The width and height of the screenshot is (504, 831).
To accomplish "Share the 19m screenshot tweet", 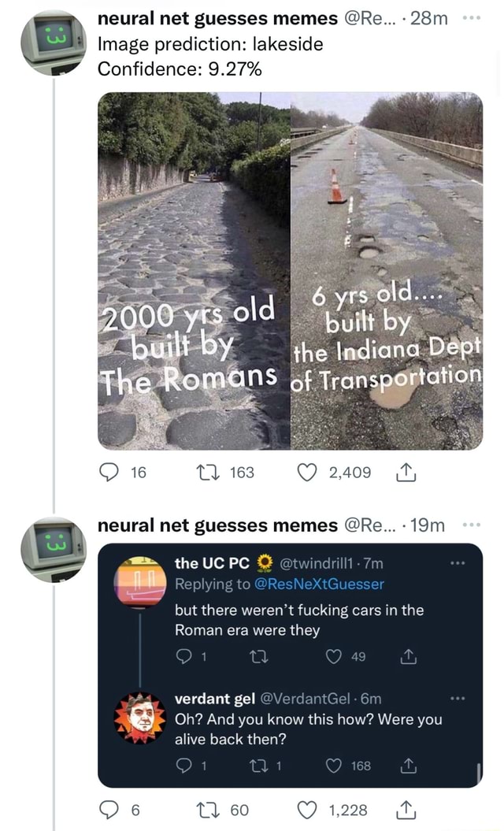I will click(406, 810).
